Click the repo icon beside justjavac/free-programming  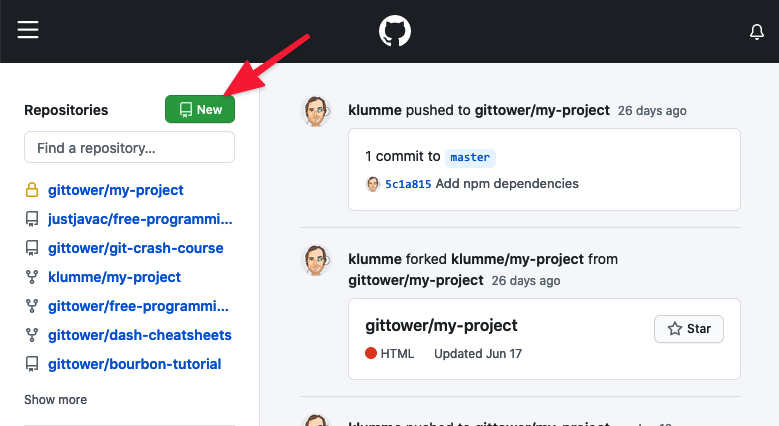(32, 219)
